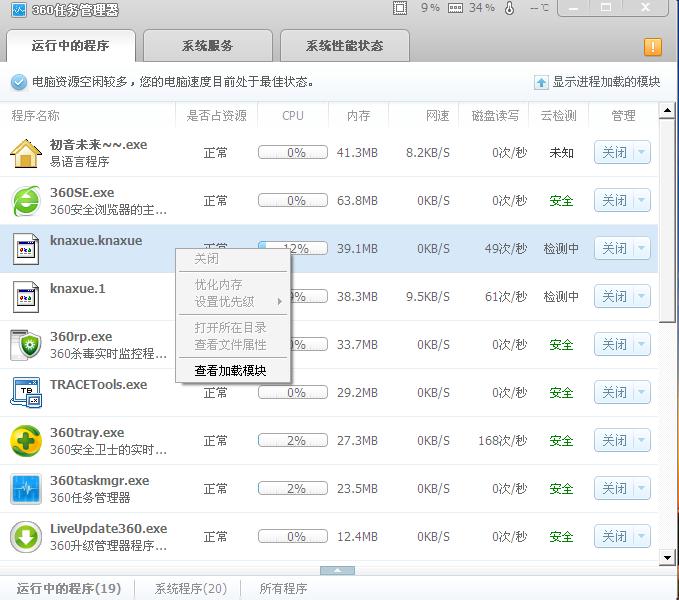Click the 360任务管理器 title bar app icon
Image resolution: width=679 pixels, height=600 pixels.
click(x=19, y=9)
